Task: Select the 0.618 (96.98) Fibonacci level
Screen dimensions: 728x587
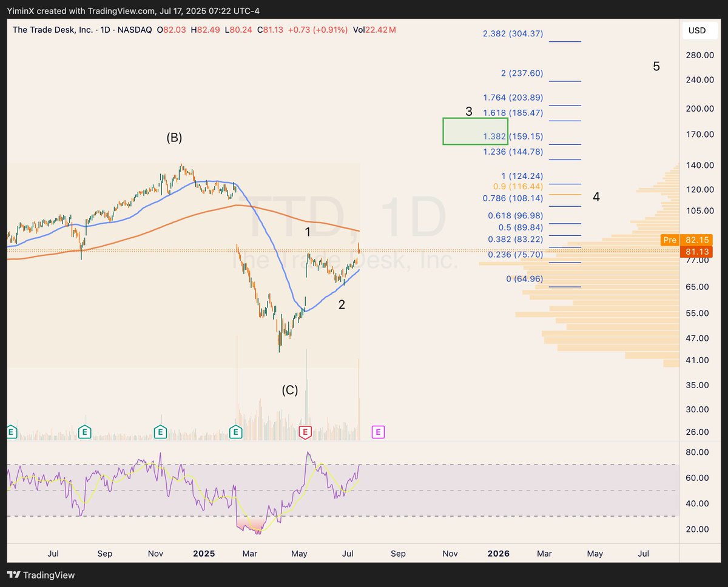Action: (x=516, y=215)
